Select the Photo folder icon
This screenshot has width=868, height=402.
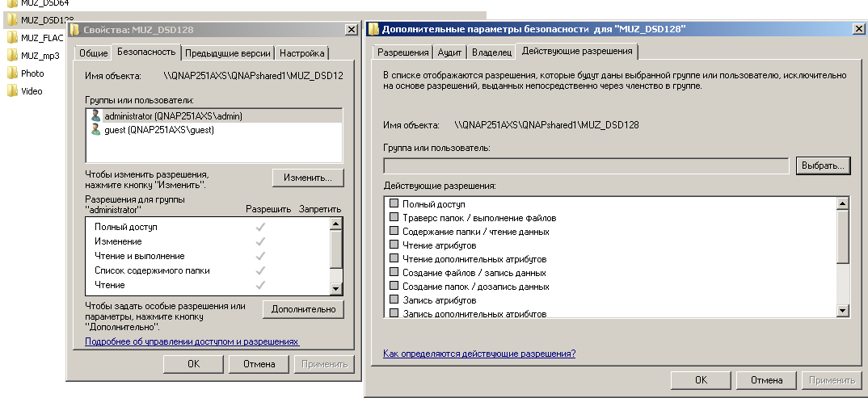12,73
